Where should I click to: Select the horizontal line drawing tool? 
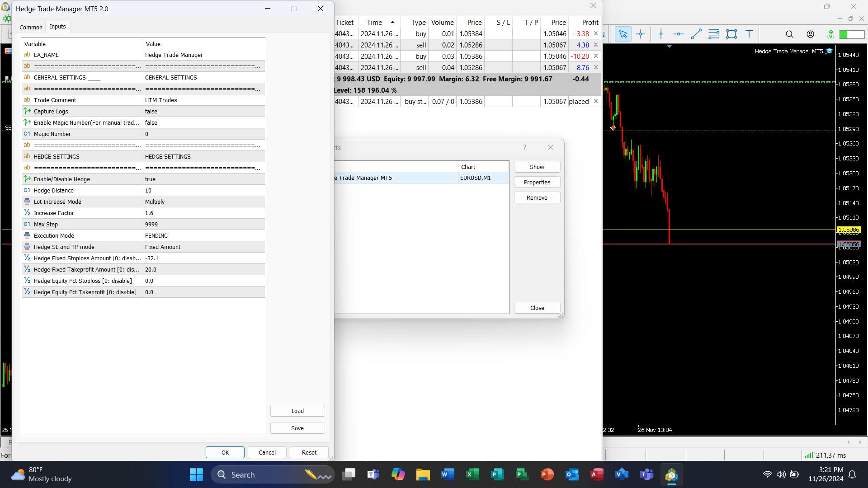tap(679, 34)
